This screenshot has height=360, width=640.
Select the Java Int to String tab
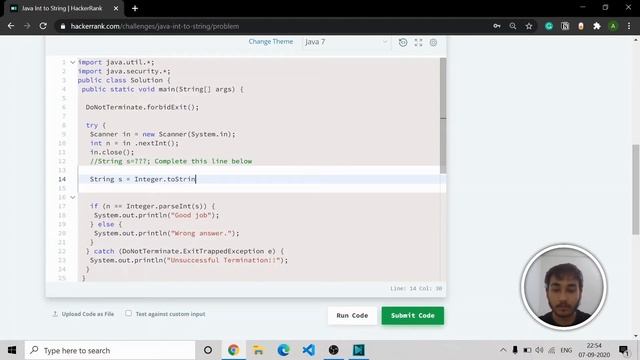click(63, 8)
